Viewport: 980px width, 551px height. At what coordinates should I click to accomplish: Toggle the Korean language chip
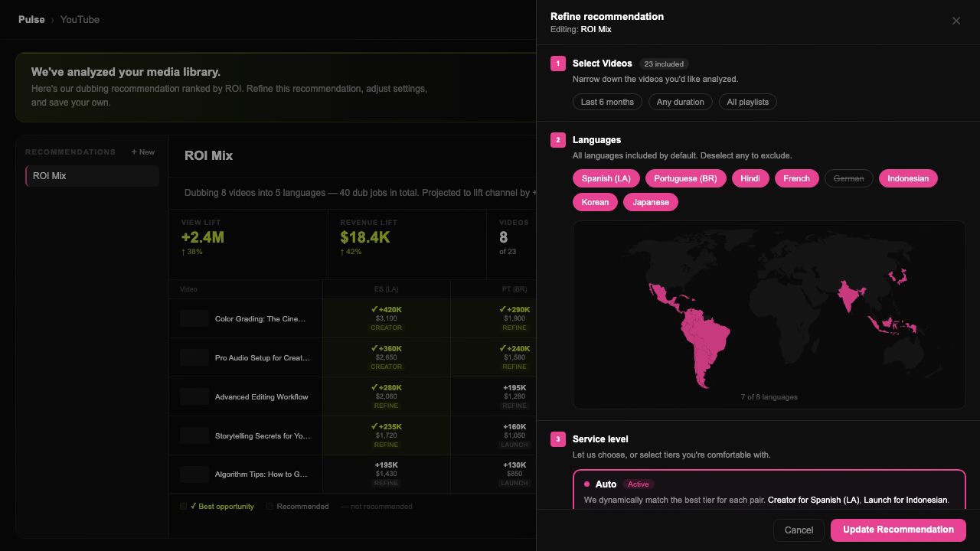(x=595, y=202)
